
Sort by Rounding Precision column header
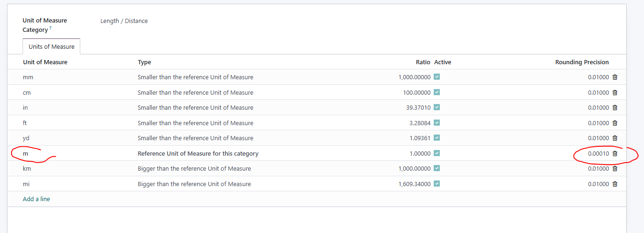point(582,62)
